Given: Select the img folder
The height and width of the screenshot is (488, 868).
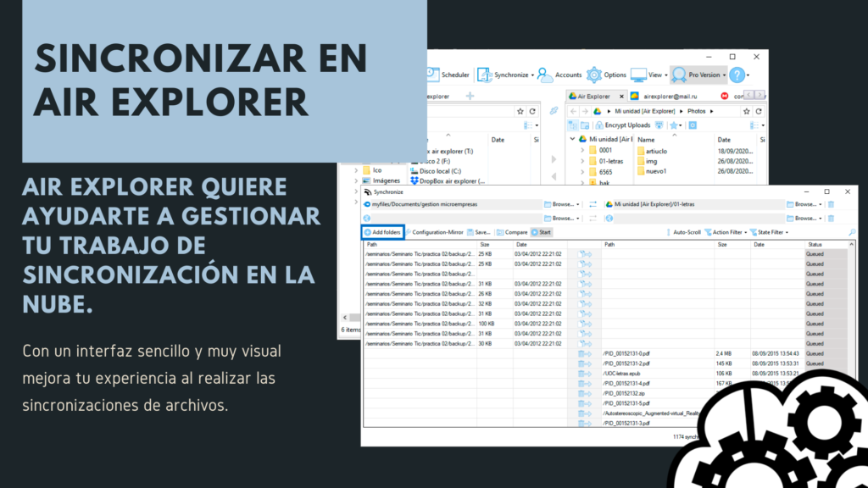Looking at the screenshot, I should click(x=647, y=162).
